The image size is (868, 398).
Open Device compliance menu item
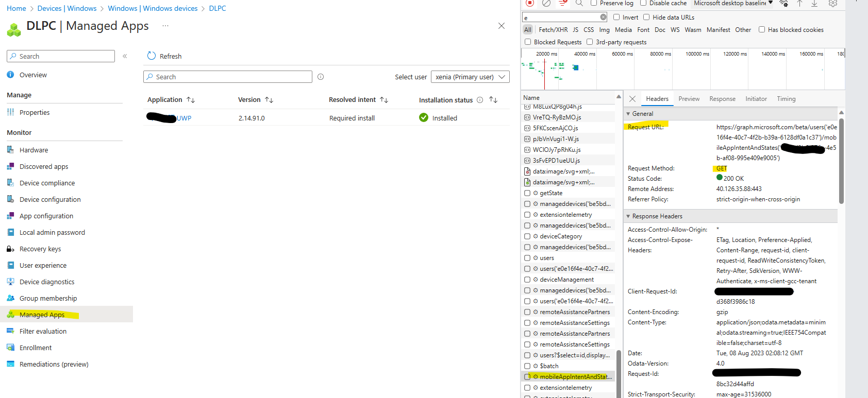point(47,183)
